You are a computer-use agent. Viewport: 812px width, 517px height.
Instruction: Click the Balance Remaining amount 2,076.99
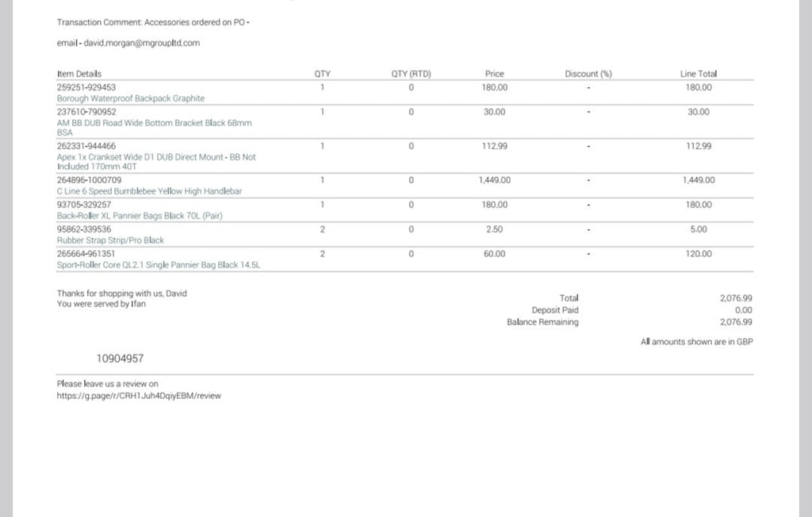(x=736, y=322)
